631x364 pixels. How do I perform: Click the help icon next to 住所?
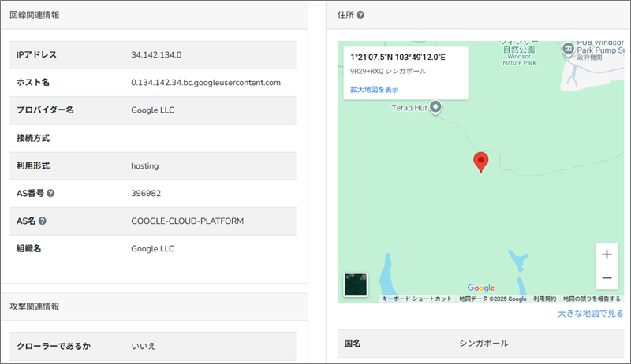point(360,15)
